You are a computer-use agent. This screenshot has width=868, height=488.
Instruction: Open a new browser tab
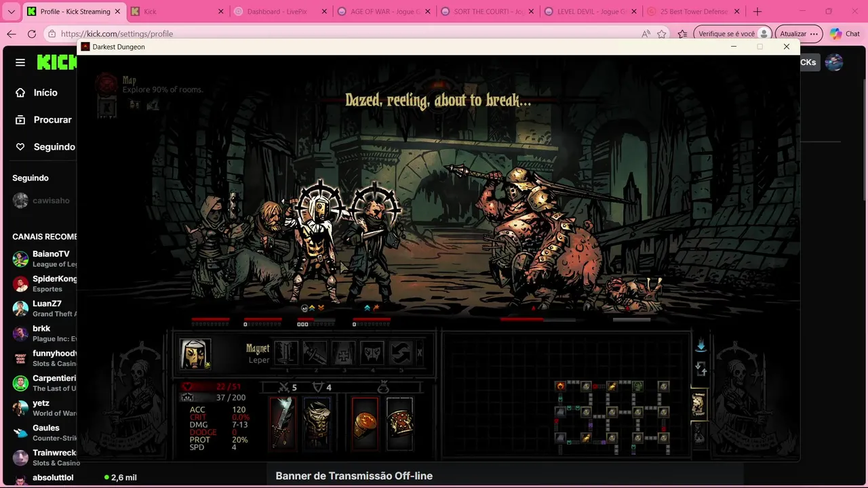pyautogui.click(x=757, y=12)
